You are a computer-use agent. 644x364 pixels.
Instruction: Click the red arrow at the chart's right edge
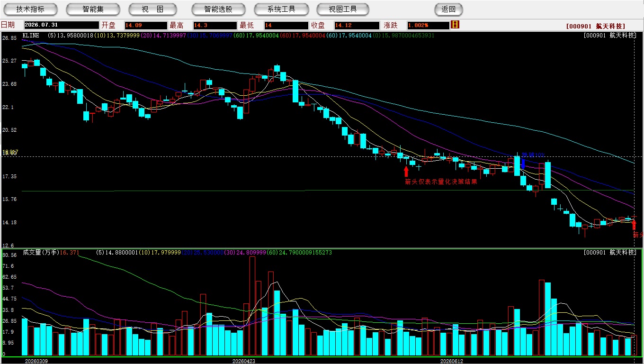634,225
